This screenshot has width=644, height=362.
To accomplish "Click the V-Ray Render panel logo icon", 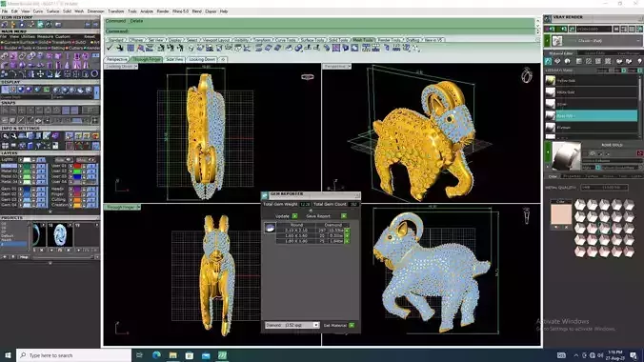I will [548, 18].
